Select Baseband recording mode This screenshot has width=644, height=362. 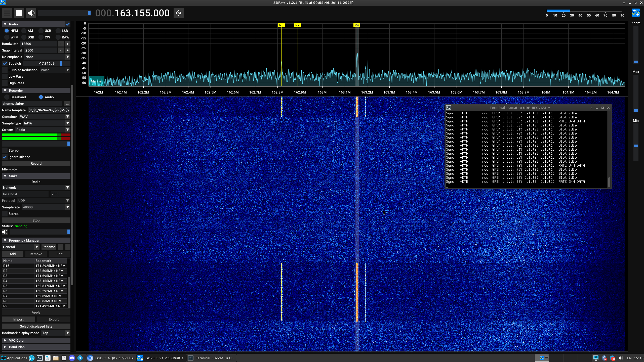(7, 97)
